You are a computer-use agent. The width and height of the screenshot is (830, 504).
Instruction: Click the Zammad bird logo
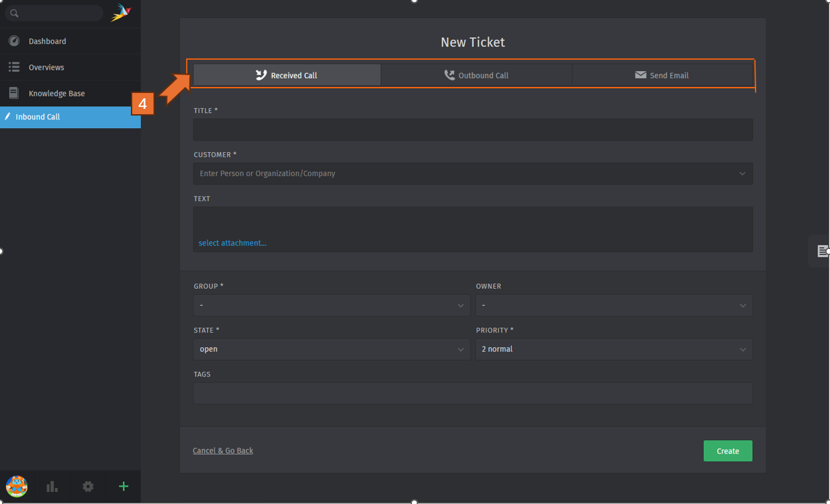pos(121,13)
